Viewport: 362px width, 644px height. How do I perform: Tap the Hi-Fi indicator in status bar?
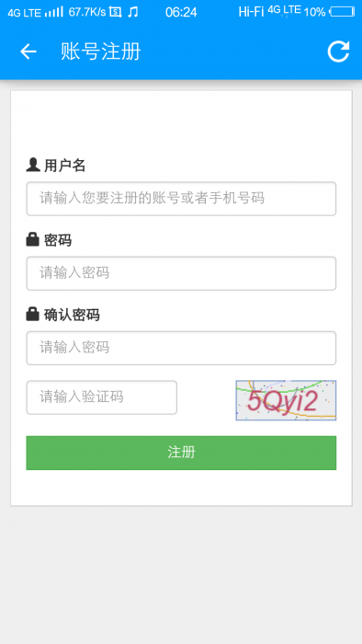(251, 12)
